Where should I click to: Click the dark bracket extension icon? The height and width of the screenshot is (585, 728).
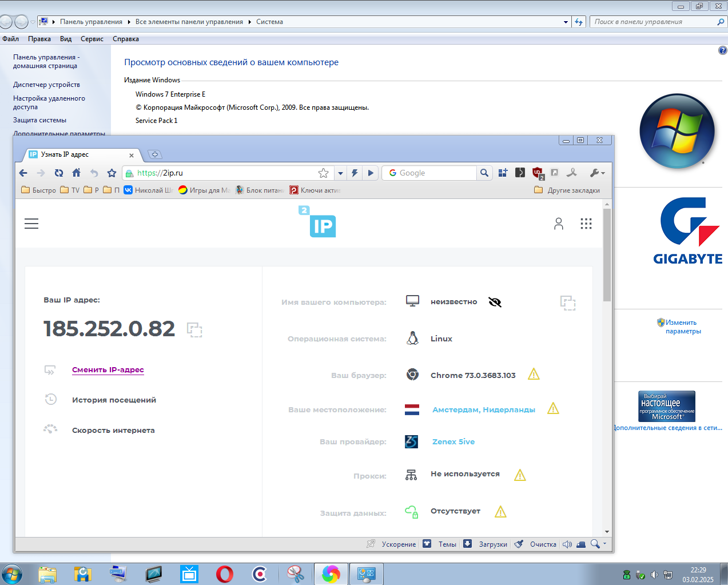coord(520,173)
